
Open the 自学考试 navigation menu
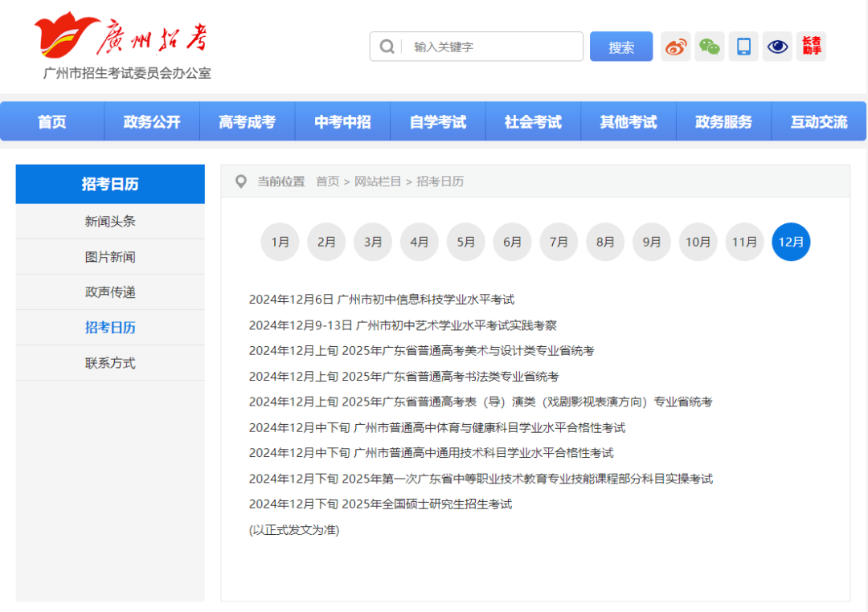437,122
